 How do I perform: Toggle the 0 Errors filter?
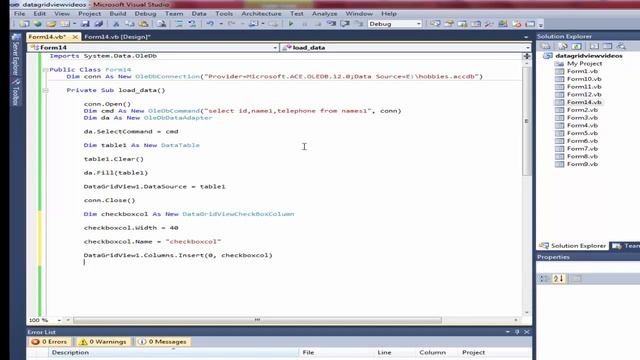click(50, 342)
